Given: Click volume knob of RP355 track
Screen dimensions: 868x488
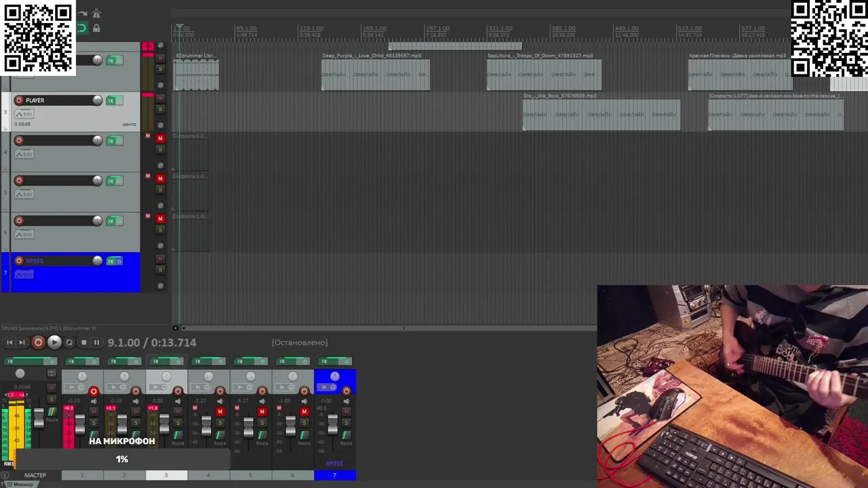Looking at the screenshot, I should point(98,260).
